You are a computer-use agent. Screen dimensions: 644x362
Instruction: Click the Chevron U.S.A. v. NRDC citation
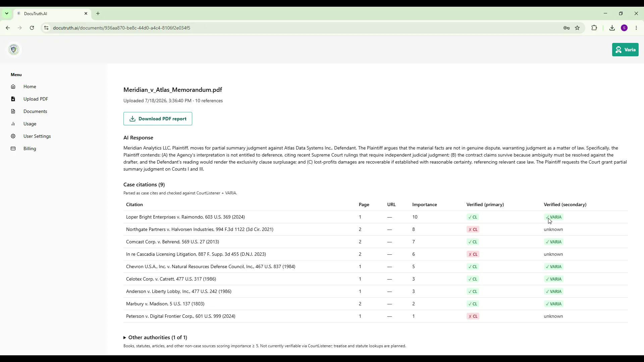(211, 266)
